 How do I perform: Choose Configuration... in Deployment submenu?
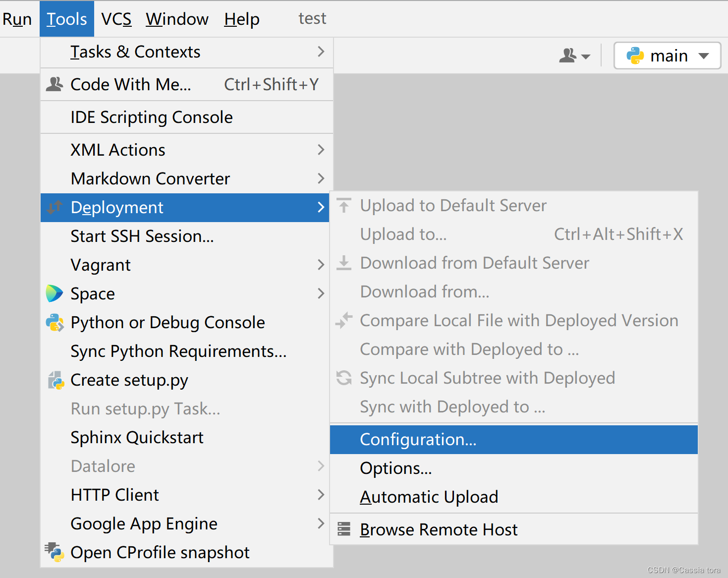tap(514, 439)
